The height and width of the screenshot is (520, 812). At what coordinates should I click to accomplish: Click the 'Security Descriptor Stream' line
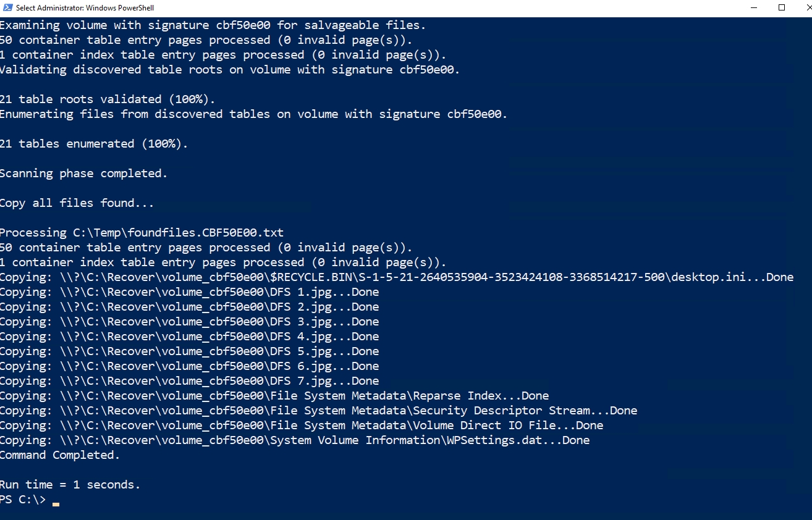click(x=318, y=411)
